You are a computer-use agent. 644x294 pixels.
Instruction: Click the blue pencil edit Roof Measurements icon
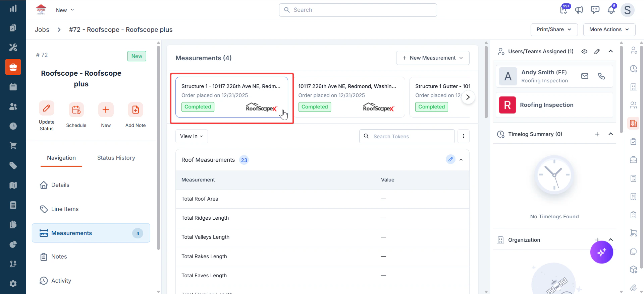pyautogui.click(x=450, y=159)
